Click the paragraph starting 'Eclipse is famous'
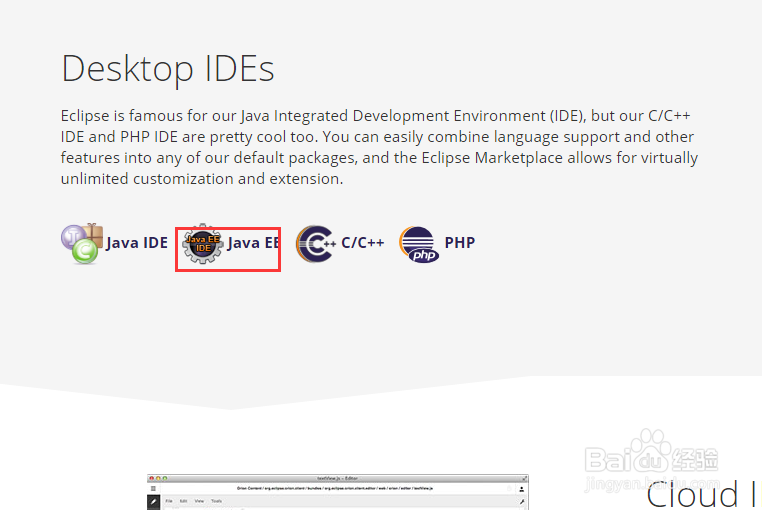Screen dimensions: 762x510 379,147
